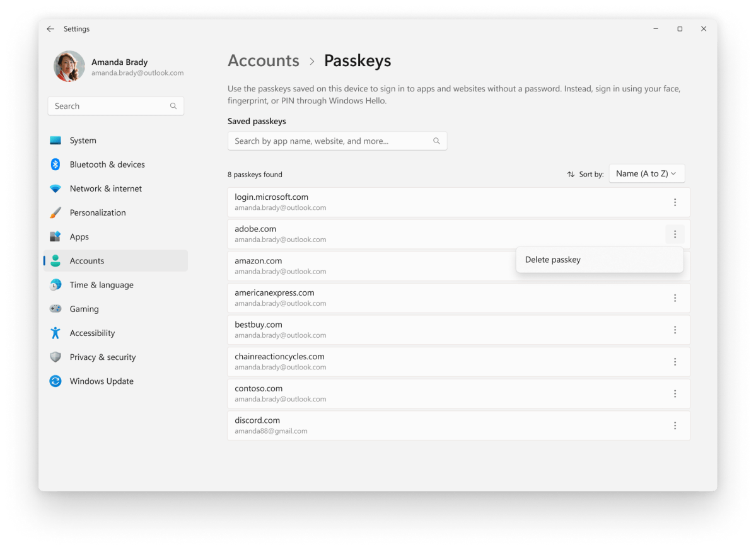
Task: Open Network & internet settings
Action: click(x=56, y=188)
